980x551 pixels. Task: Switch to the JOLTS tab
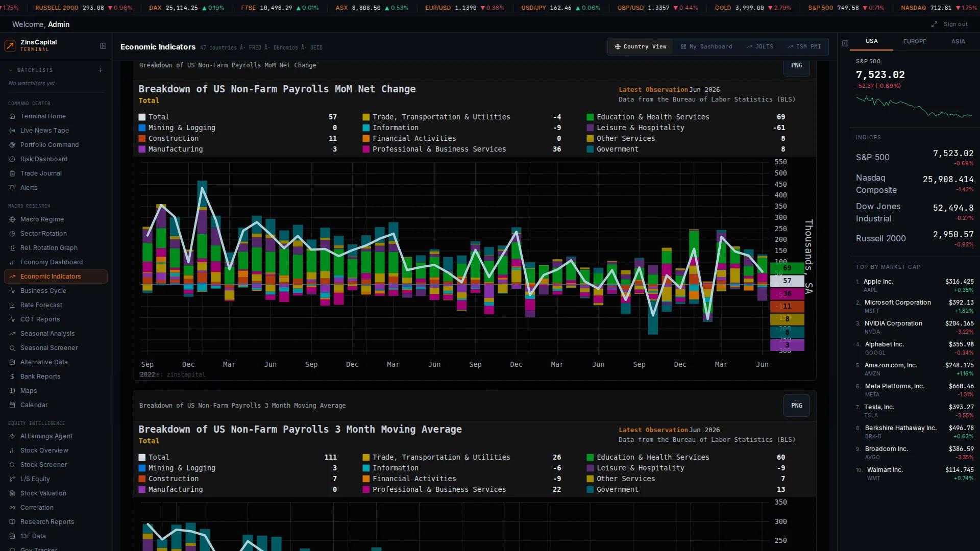pyautogui.click(x=760, y=46)
